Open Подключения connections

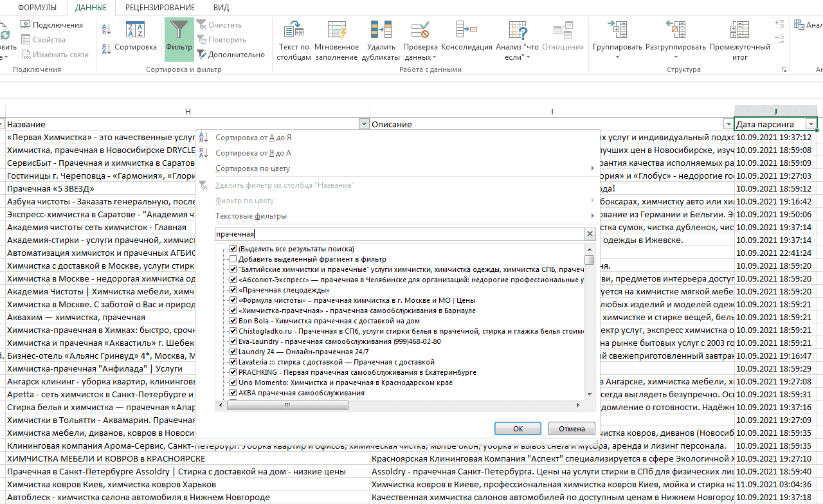(51, 25)
